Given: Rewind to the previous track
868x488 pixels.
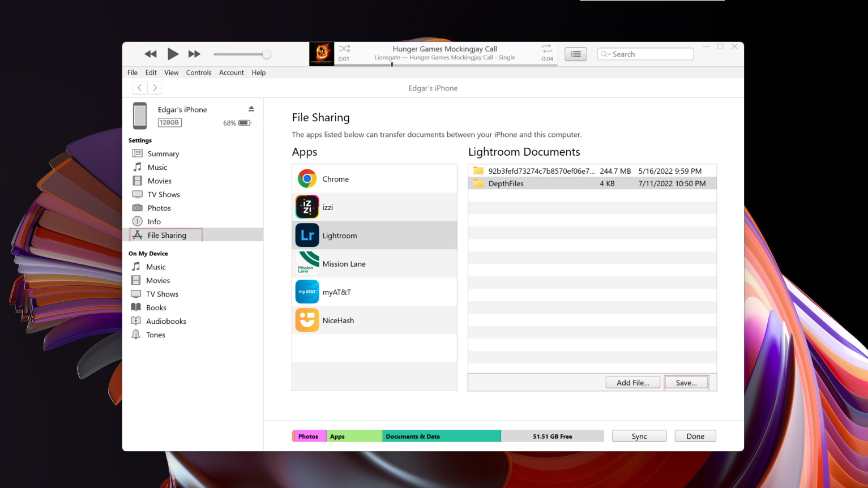Looking at the screenshot, I should pyautogui.click(x=151, y=54).
